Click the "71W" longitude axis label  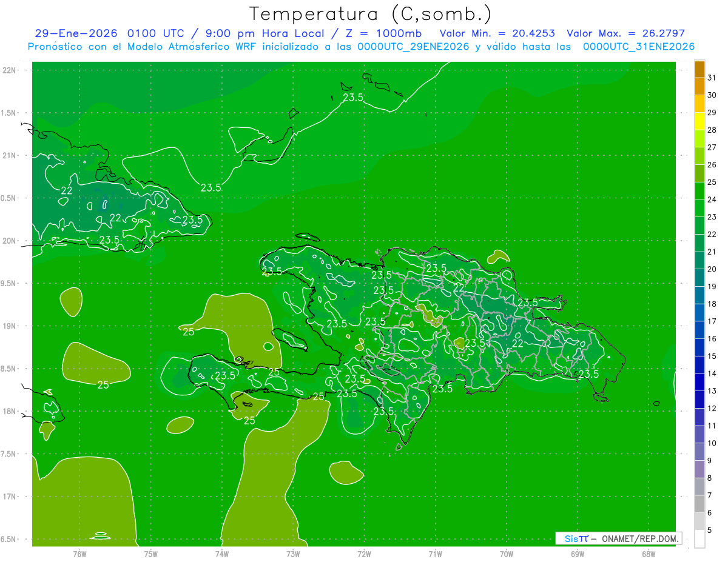435,554
